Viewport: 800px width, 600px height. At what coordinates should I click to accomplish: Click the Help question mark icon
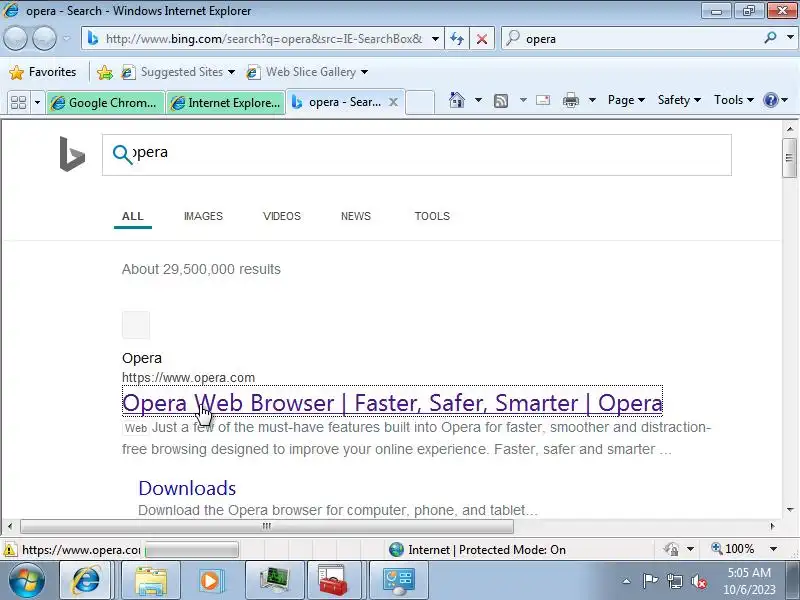tap(770, 100)
